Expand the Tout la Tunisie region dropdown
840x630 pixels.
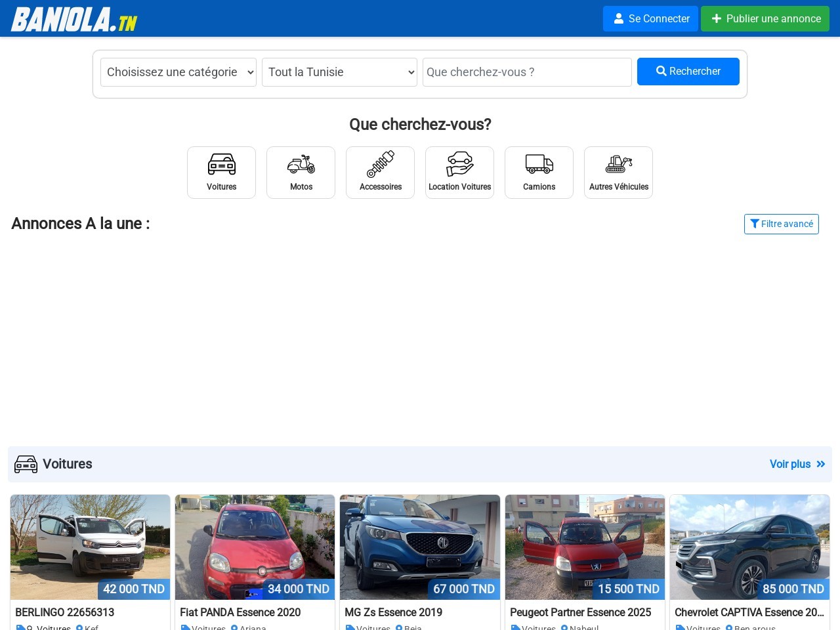339,72
